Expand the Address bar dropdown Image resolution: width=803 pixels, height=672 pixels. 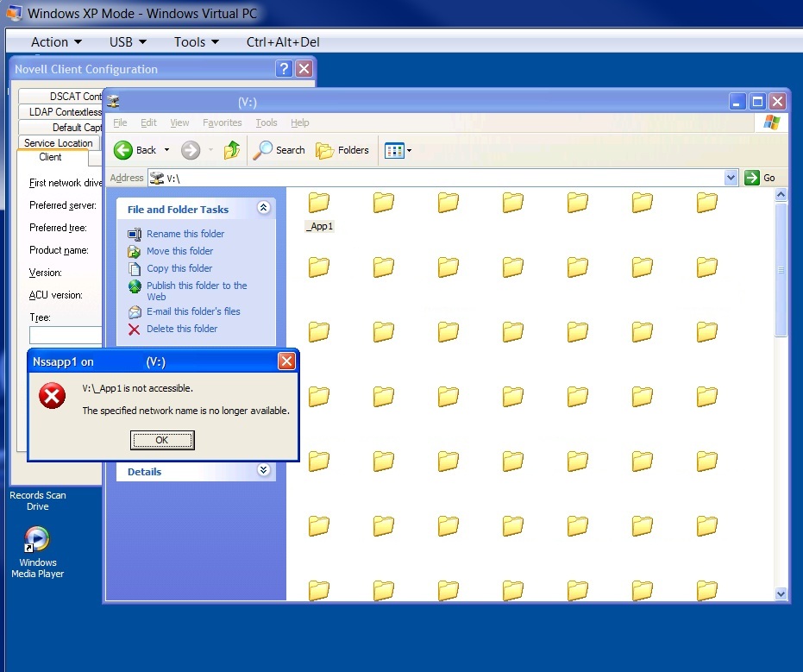click(731, 178)
